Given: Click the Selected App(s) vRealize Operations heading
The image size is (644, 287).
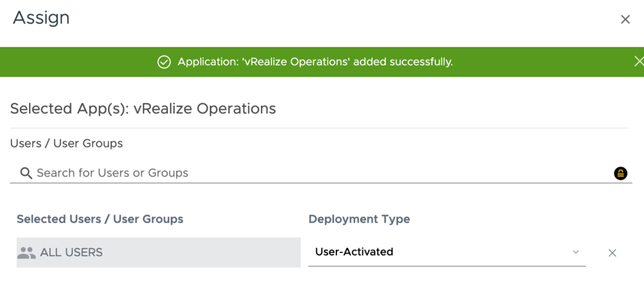Looking at the screenshot, I should pyautogui.click(x=143, y=108).
